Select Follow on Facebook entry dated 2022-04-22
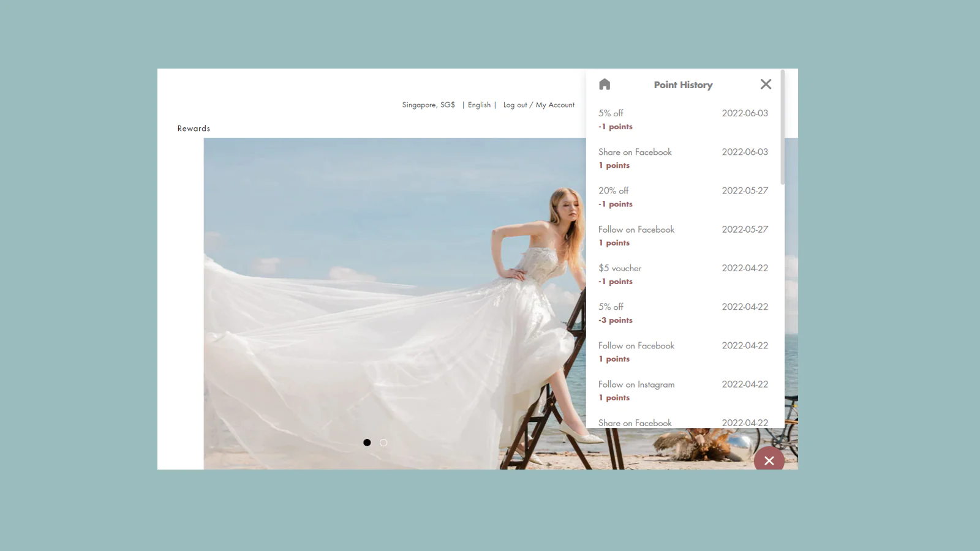 point(683,351)
